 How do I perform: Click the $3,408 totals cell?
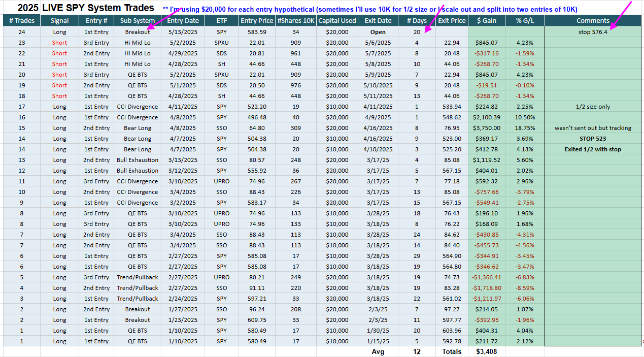coord(487,351)
